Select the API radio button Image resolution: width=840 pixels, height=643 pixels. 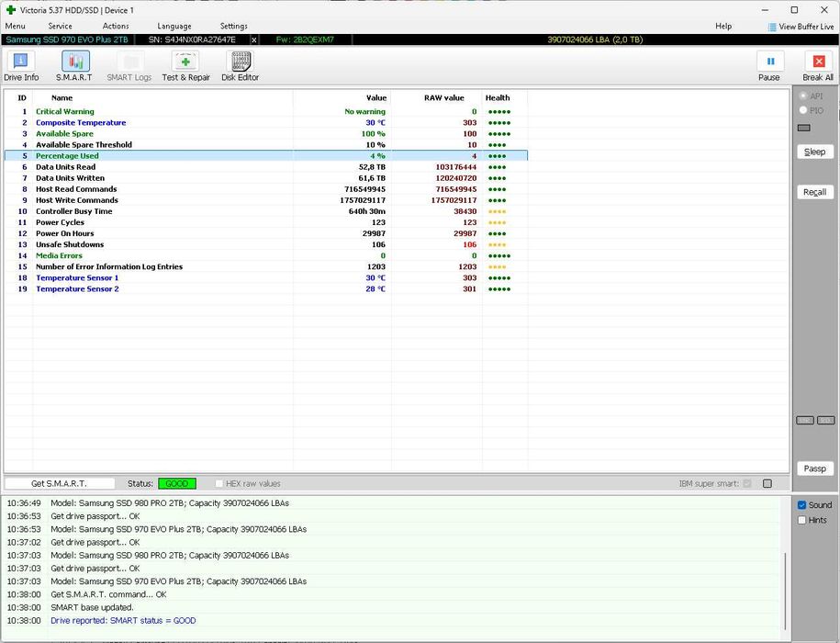[x=803, y=96]
